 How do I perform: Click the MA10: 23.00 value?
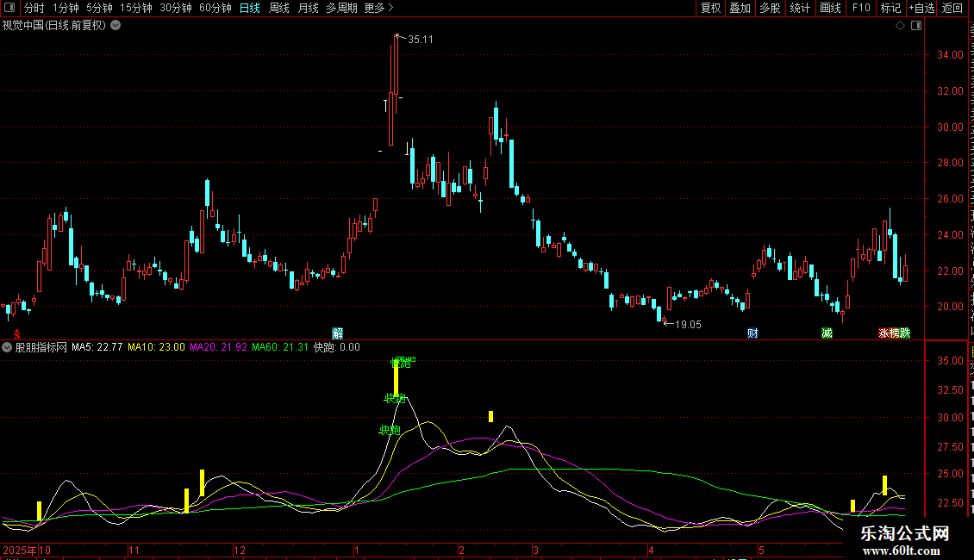(x=156, y=347)
